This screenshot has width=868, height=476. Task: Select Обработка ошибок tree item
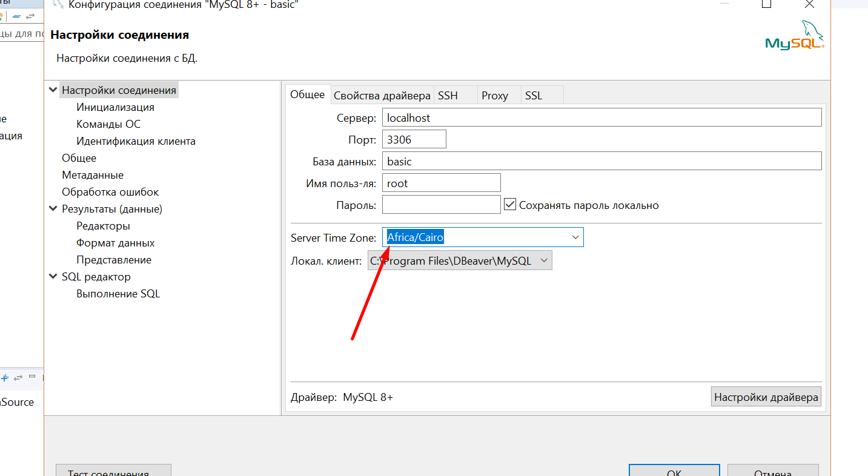tap(110, 192)
